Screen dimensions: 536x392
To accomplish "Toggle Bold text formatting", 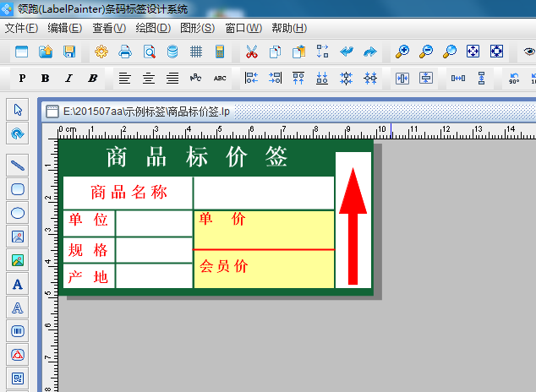I will [45, 79].
